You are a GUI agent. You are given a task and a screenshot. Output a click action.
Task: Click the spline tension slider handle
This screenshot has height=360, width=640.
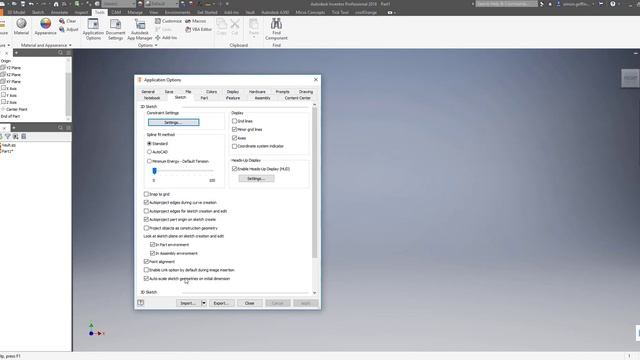pyautogui.click(x=154, y=171)
